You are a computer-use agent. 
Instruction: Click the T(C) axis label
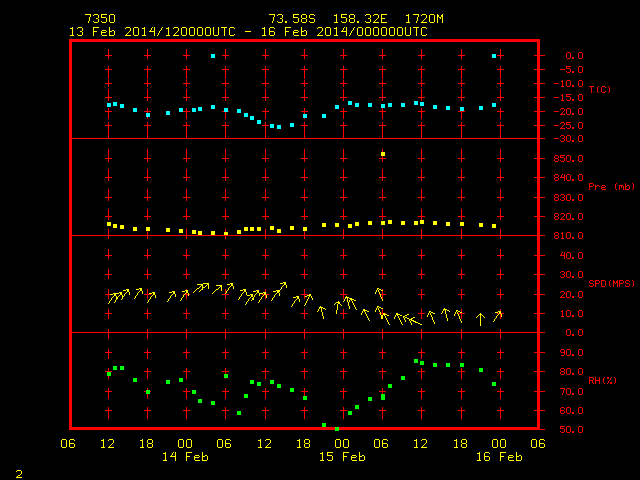click(600, 89)
